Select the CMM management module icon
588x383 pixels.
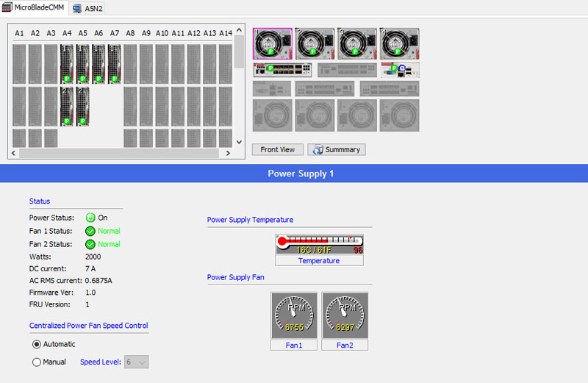point(399,70)
